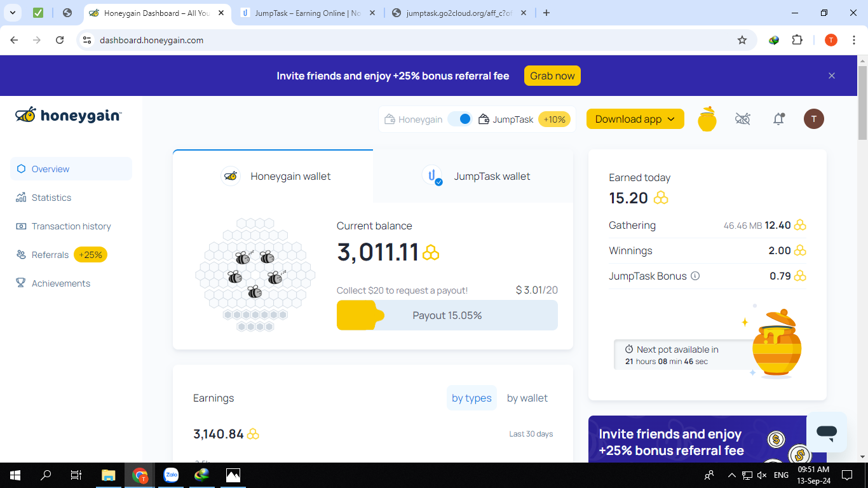Image resolution: width=868 pixels, height=488 pixels.
Task: Click the 3,140.84 earnings total
Action: click(x=219, y=434)
